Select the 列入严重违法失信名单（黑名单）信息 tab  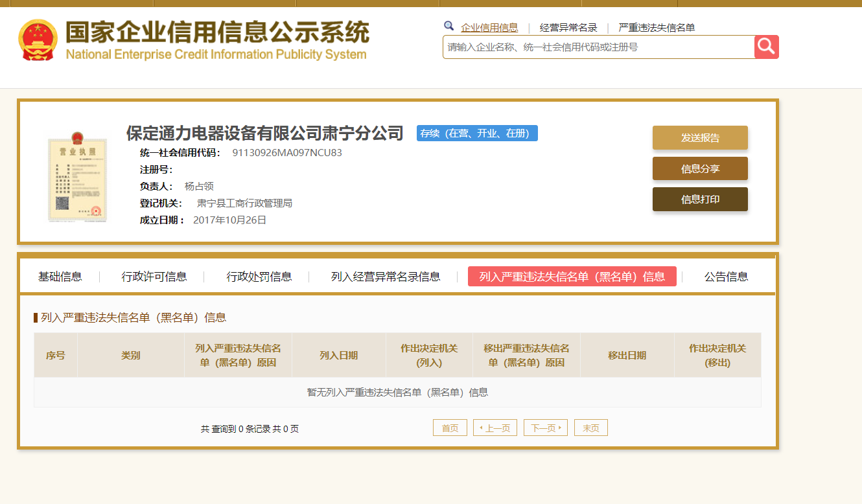(x=572, y=277)
